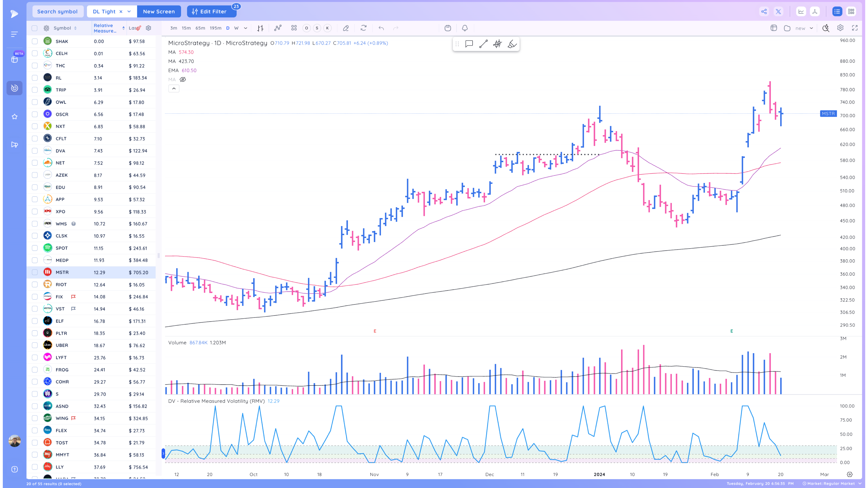Viewport: 868px width, 488px height.
Task: Click the Search symbol button
Action: coord(58,11)
